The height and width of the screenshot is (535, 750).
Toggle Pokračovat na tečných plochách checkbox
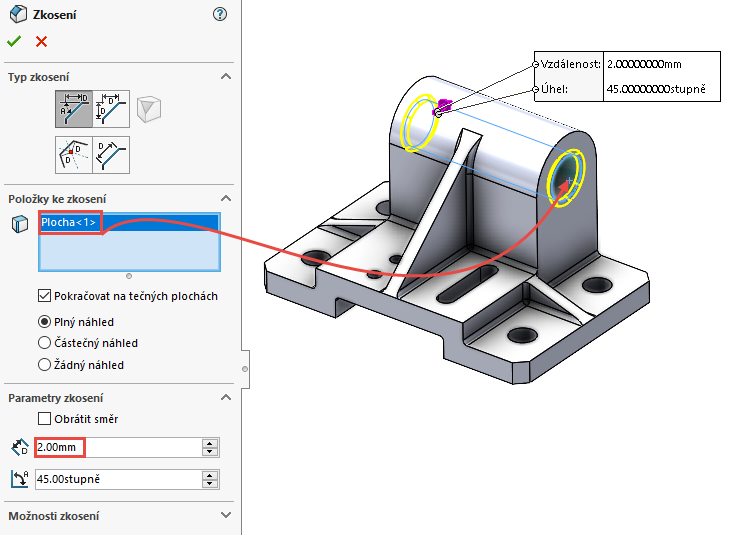[x=44, y=296]
